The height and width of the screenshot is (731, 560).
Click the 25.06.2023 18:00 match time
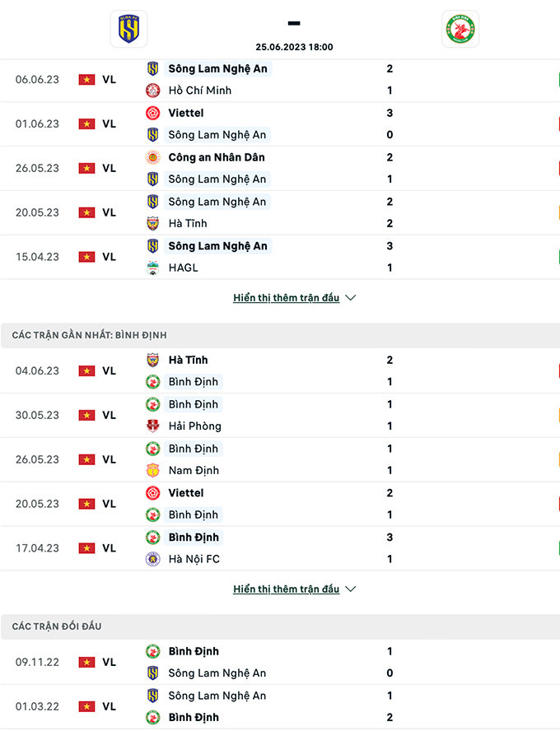pyautogui.click(x=294, y=47)
